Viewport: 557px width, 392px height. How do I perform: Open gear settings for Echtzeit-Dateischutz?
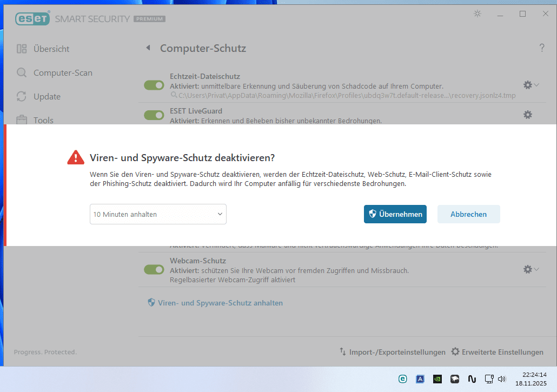pos(527,85)
